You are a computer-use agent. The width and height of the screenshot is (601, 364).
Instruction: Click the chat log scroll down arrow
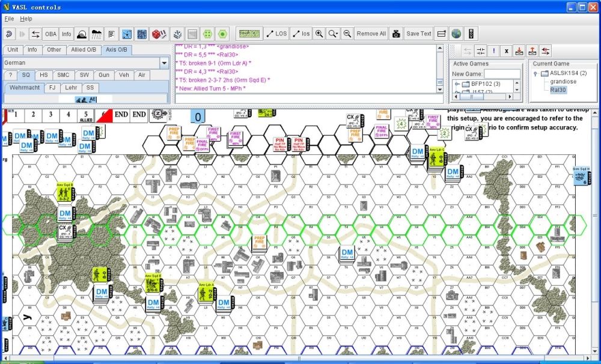tap(440, 89)
